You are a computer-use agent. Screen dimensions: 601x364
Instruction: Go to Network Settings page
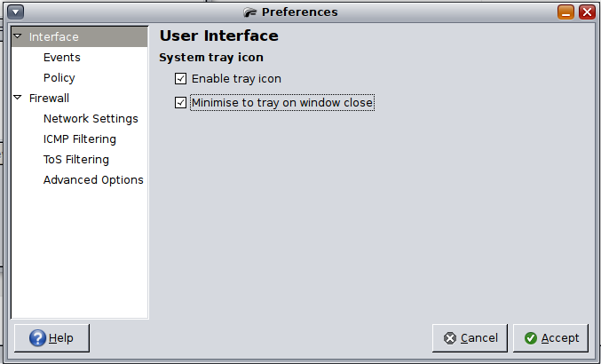tap(91, 119)
